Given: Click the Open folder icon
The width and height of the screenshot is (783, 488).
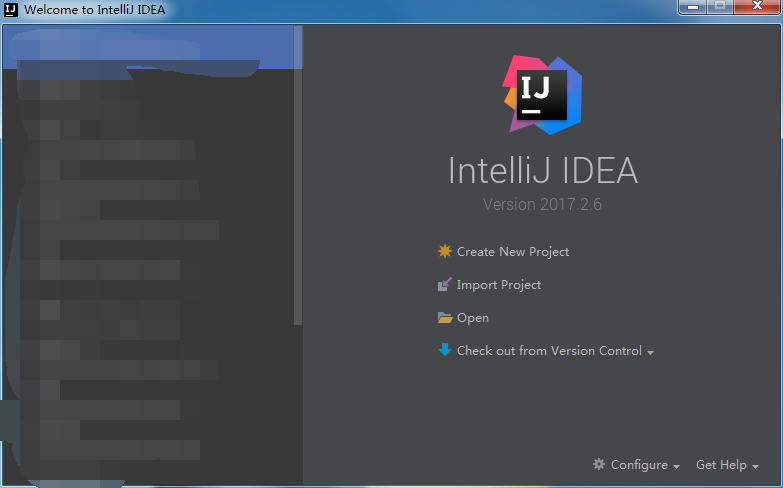Looking at the screenshot, I should (x=444, y=318).
